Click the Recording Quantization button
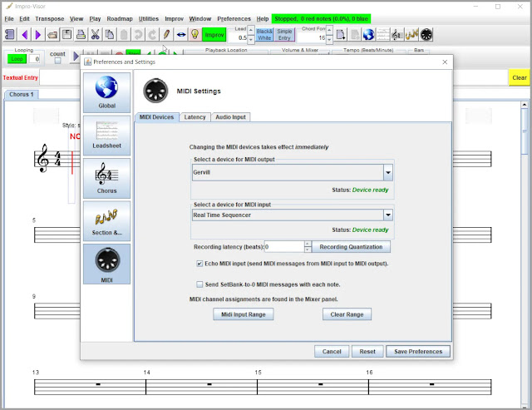Image resolution: width=532 pixels, height=410 pixels. (x=351, y=247)
